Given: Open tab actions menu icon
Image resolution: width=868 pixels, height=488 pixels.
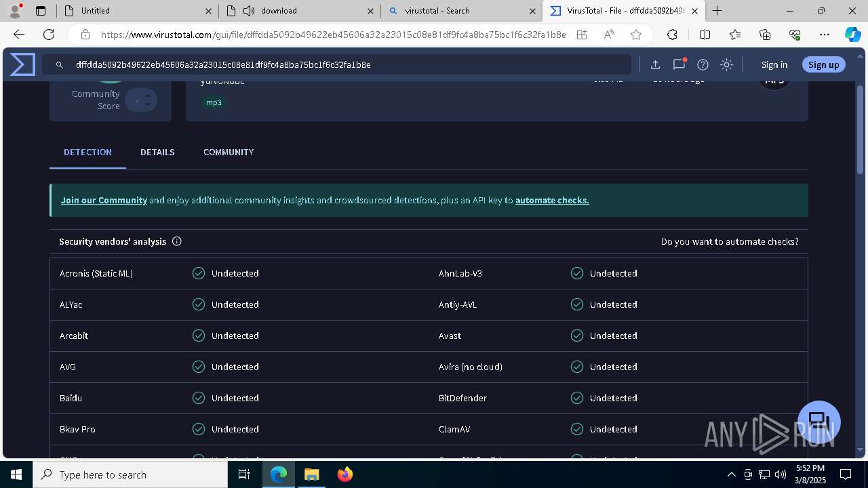Looking at the screenshot, I should pos(41,11).
